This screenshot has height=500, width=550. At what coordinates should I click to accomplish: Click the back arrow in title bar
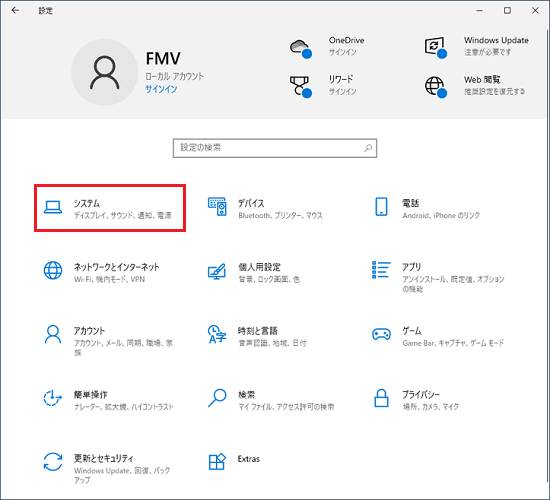coord(15,11)
